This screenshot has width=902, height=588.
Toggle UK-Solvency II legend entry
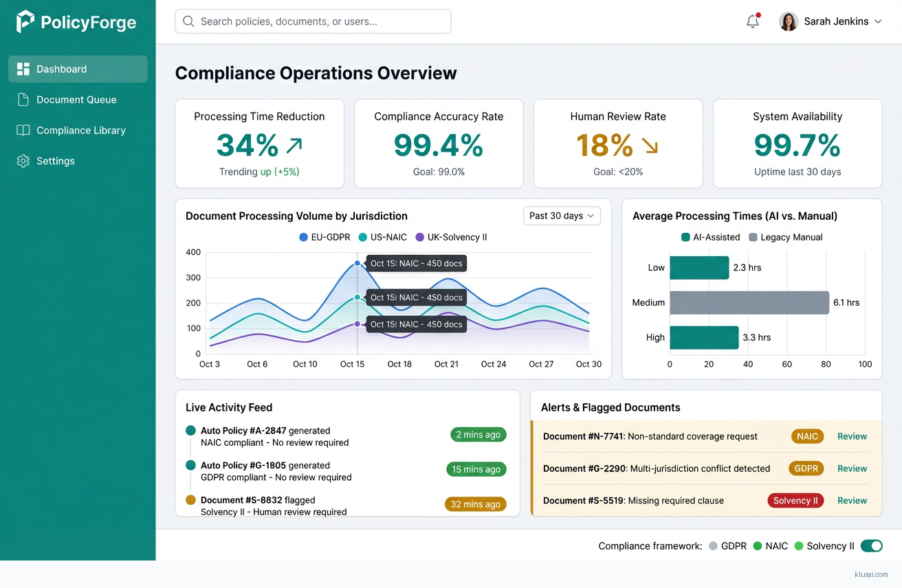click(451, 237)
